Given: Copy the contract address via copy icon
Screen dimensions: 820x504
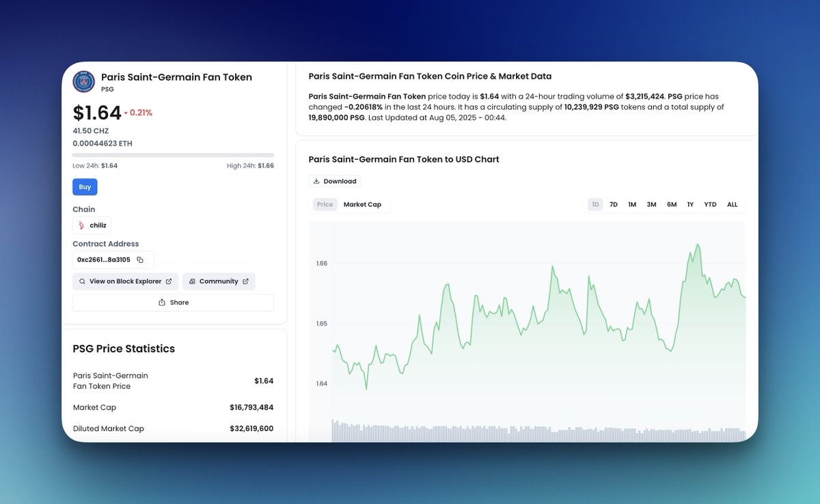Looking at the screenshot, I should click(140, 260).
